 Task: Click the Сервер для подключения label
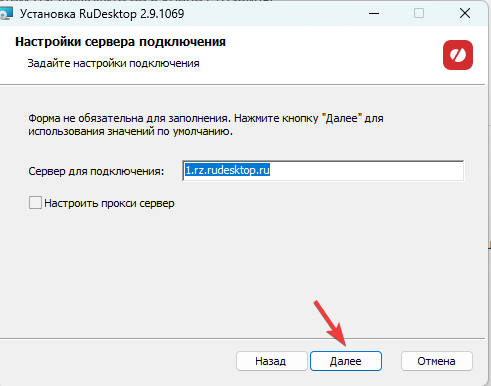point(96,171)
